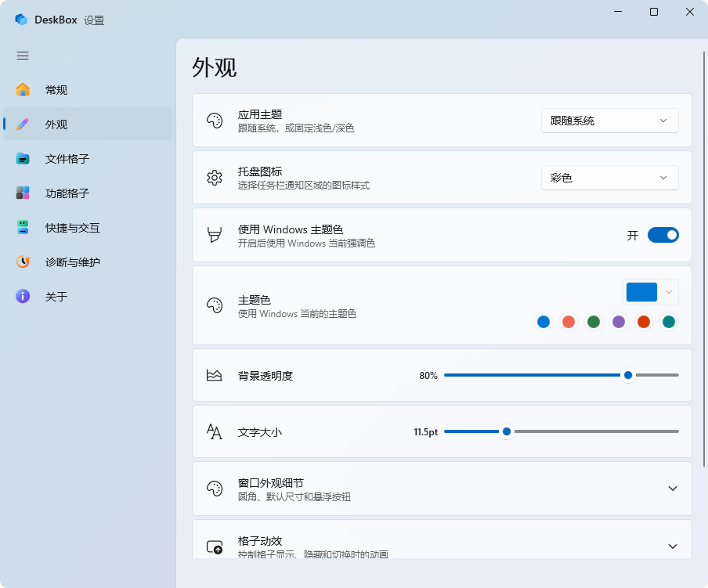Screen dimensions: 708x588
Task: Expand the 格子动效 section
Action: [672, 547]
